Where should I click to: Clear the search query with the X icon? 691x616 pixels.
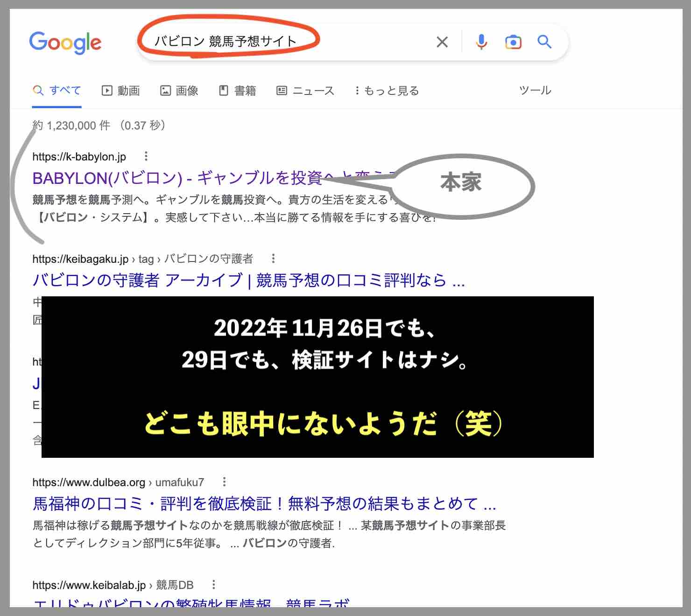click(442, 42)
